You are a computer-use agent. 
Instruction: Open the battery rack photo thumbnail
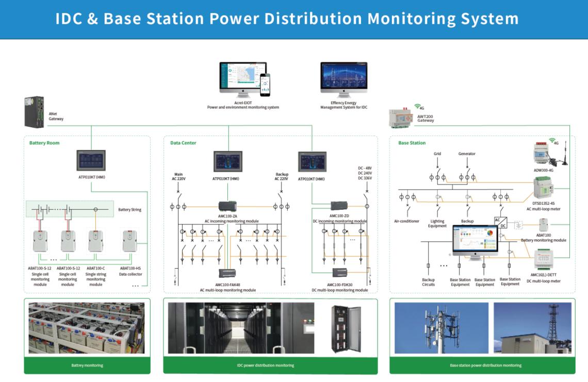(x=87, y=328)
